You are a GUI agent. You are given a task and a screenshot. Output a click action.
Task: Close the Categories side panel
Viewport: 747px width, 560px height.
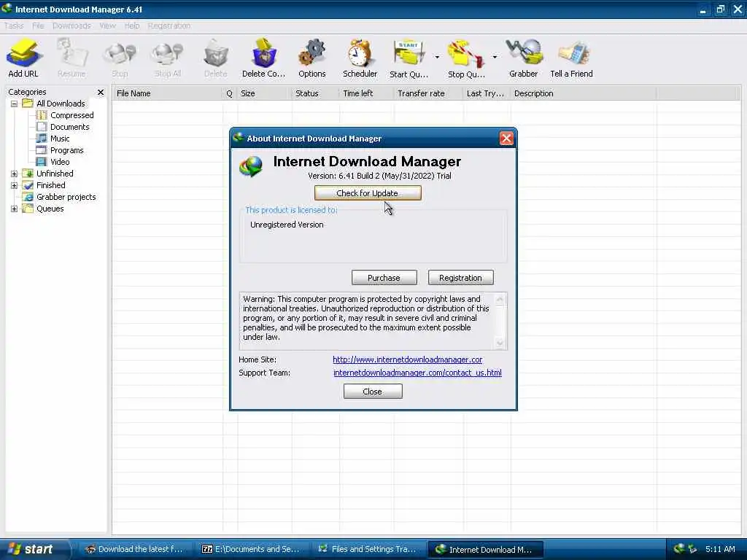coord(101,92)
